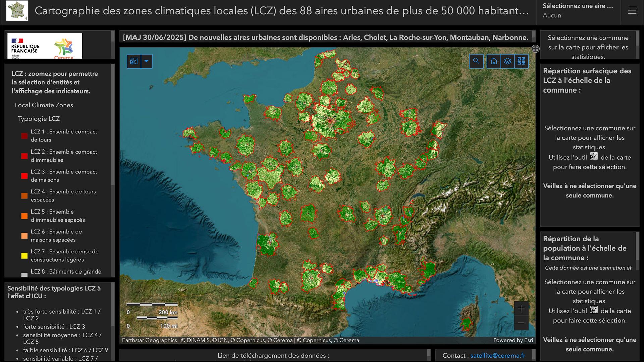The image size is (644, 362).
Task: Click the update banner about new urban areas
Action: (x=325, y=37)
